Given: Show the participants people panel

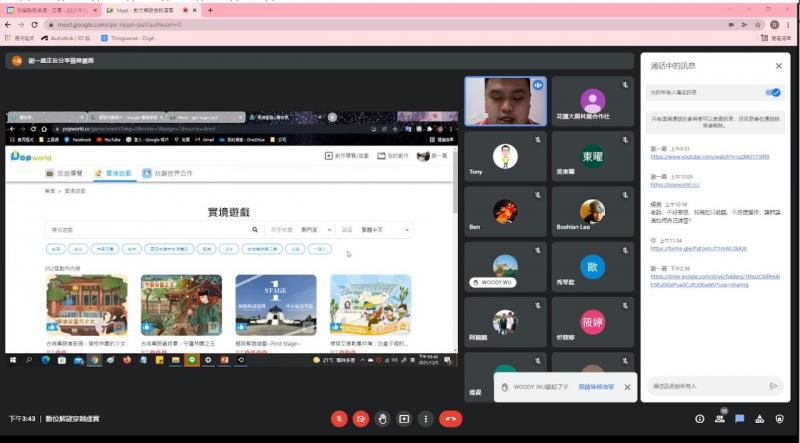Looking at the screenshot, I should click(x=720, y=419).
